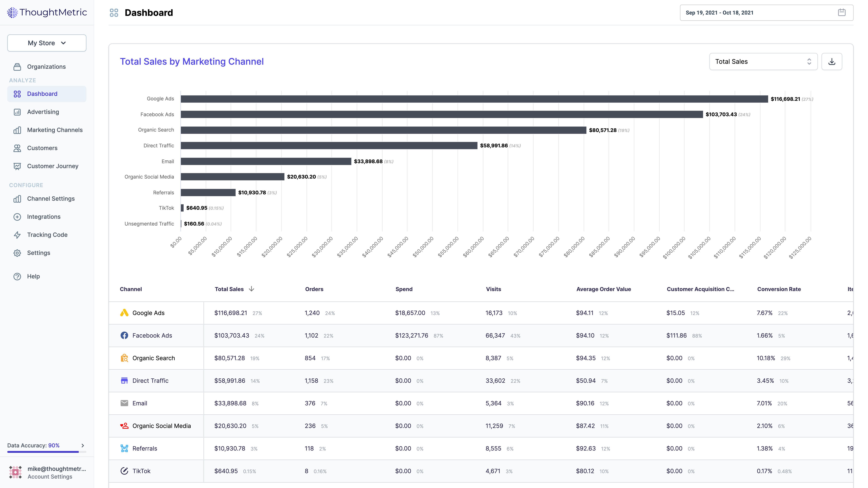This screenshot has width=868, height=488.
Task: Expand the Data Accuracy details chevron
Action: [82, 445]
